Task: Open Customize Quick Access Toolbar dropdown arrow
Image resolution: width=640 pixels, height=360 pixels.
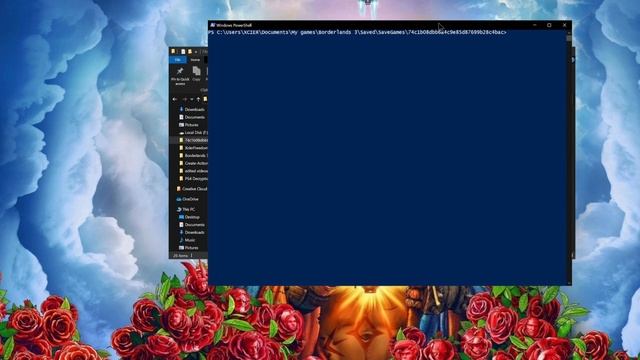Action: 196,52
